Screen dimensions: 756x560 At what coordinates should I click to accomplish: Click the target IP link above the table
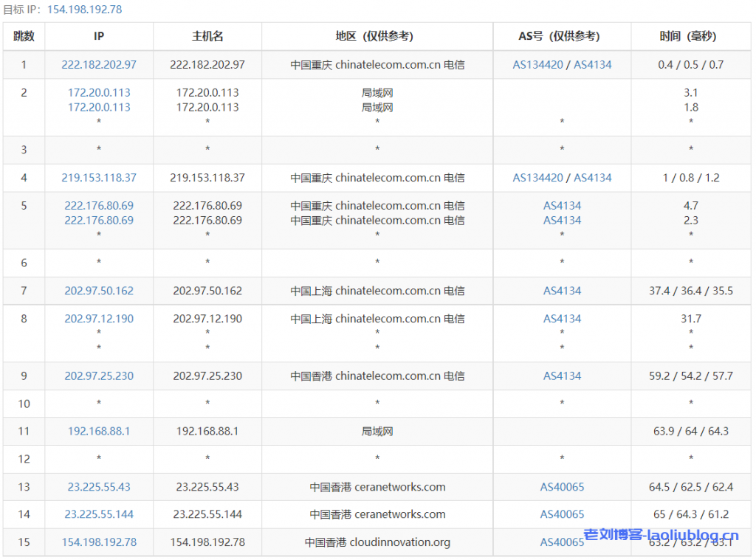(84, 10)
